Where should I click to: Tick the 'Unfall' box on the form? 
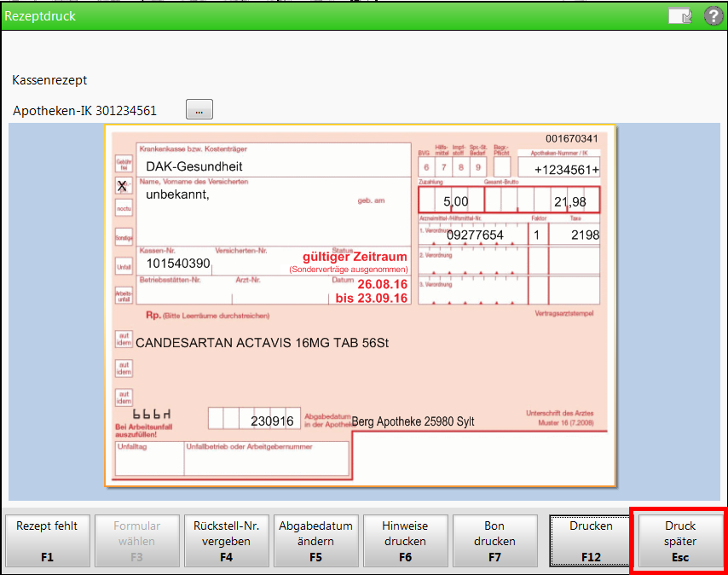(x=124, y=266)
